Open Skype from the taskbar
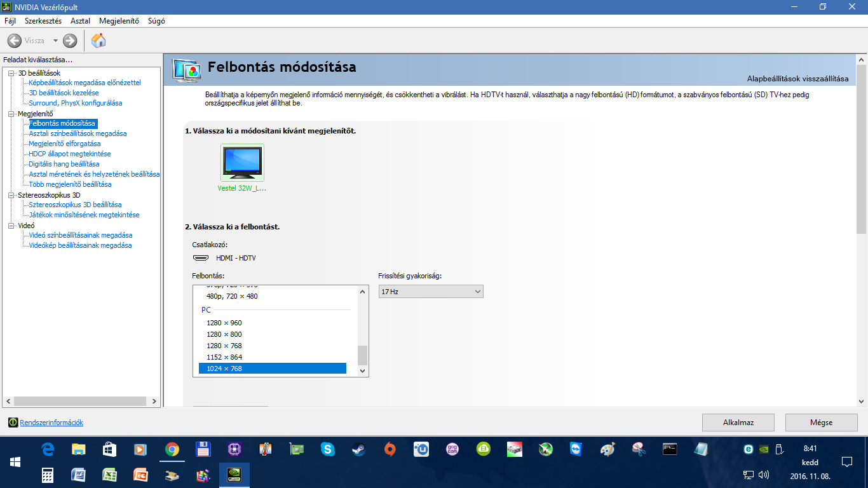 point(328,450)
